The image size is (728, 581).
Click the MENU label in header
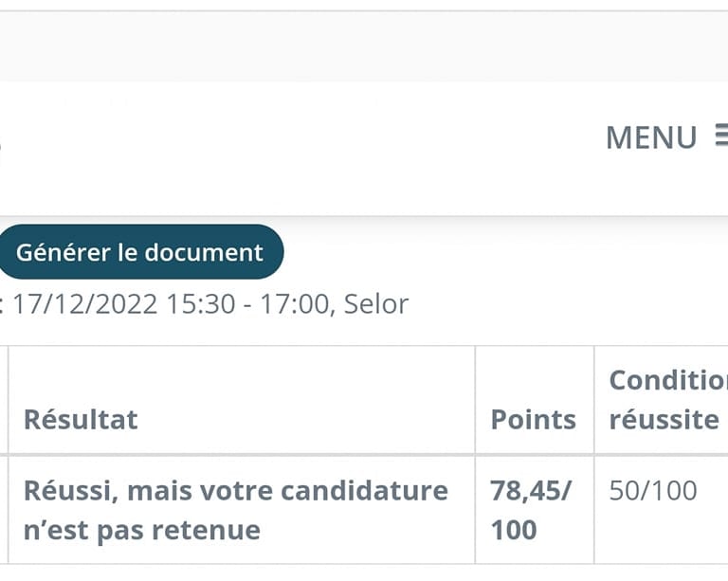point(650,138)
